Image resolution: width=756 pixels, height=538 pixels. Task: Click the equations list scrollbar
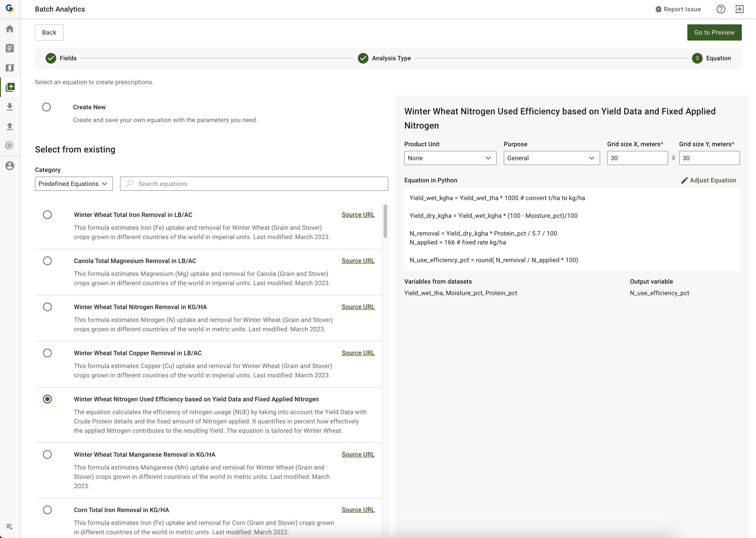coord(385,221)
